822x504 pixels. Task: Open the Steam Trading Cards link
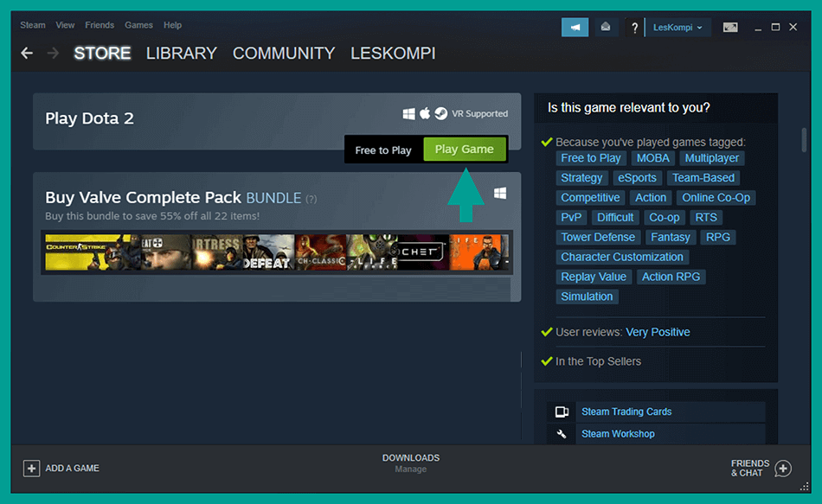(x=626, y=411)
